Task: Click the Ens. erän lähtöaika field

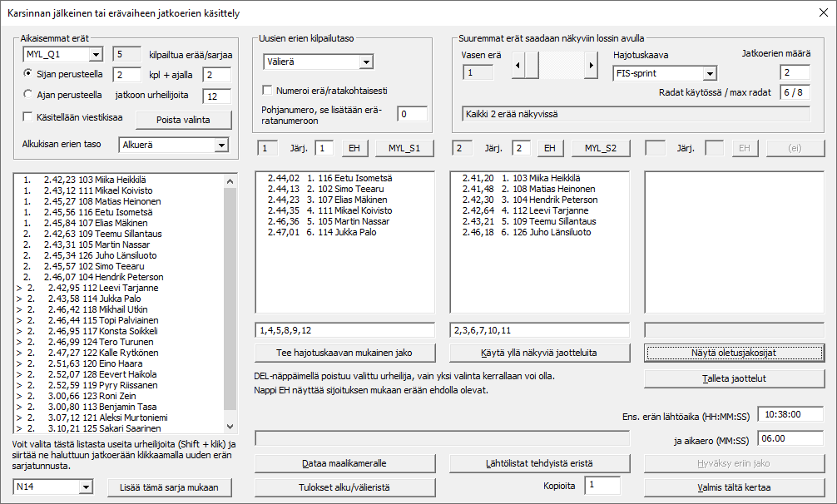Action: click(791, 414)
